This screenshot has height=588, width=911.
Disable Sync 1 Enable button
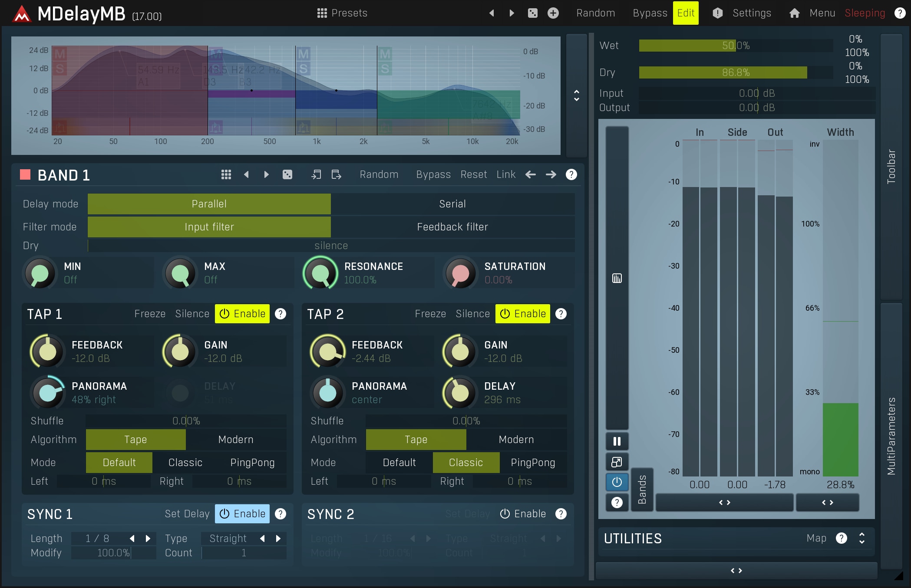click(242, 514)
